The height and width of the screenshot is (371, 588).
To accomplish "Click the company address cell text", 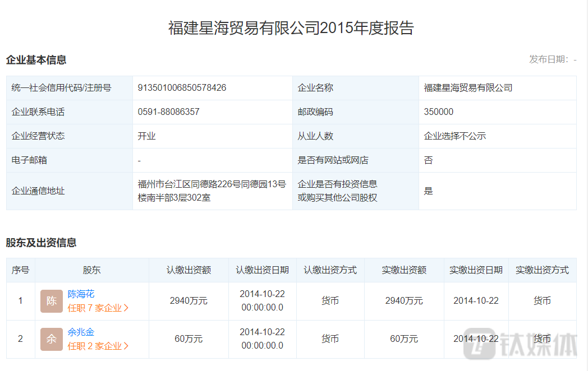I will [x=212, y=191].
